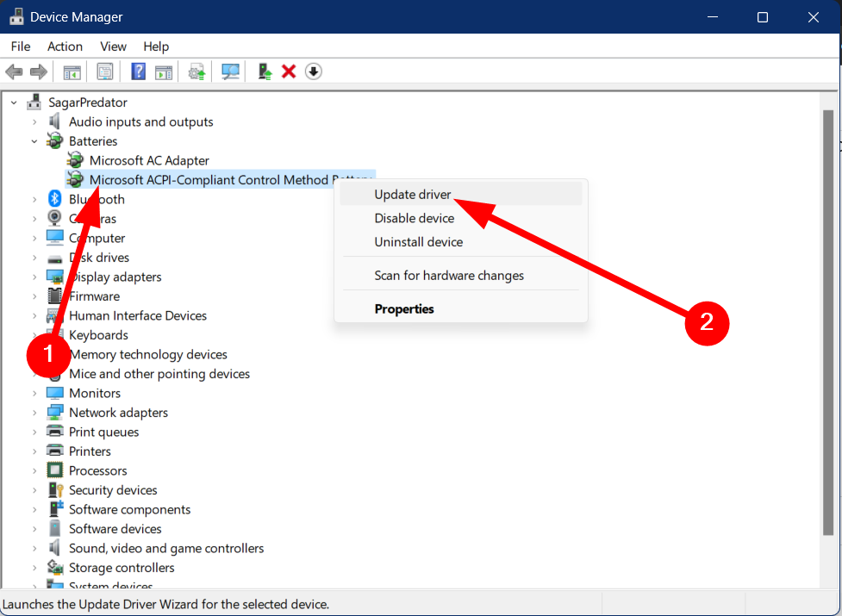Click the Storage controllers icon
Screen dimensions: 842x616
click(x=55, y=567)
